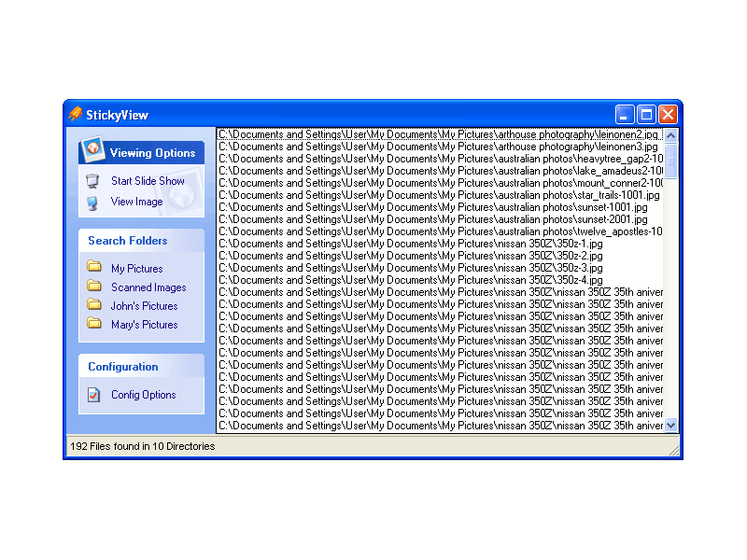Click the file list scroll up arrow
The image size is (747, 560).
[670, 135]
